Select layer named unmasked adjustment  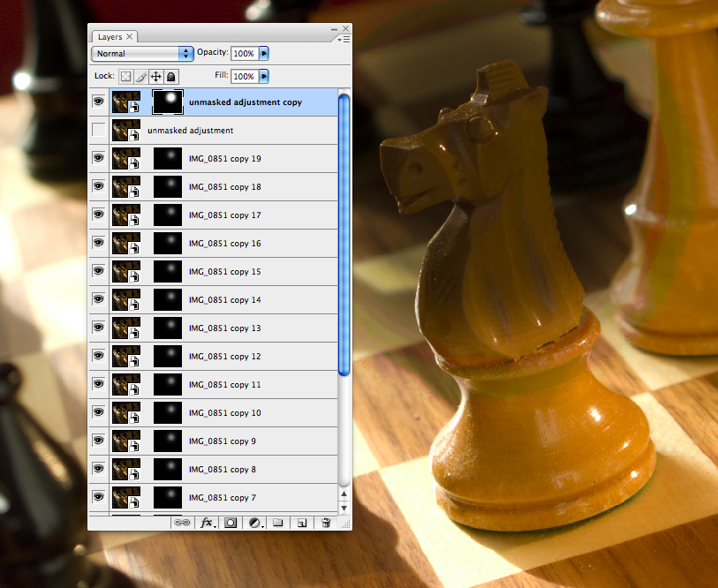pyautogui.click(x=190, y=131)
